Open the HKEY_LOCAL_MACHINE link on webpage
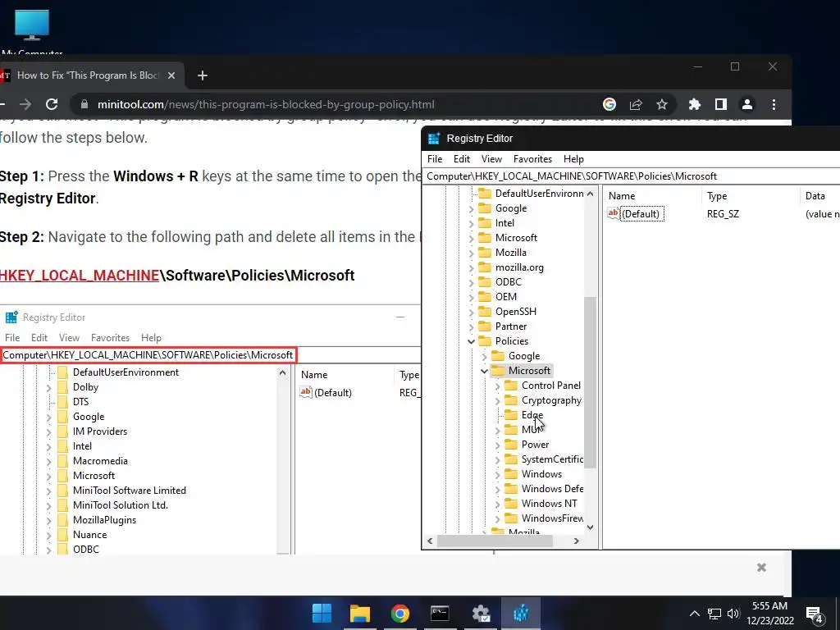Image resolution: width=840 pixels, height=630 pixels. [x=80, y=276]
